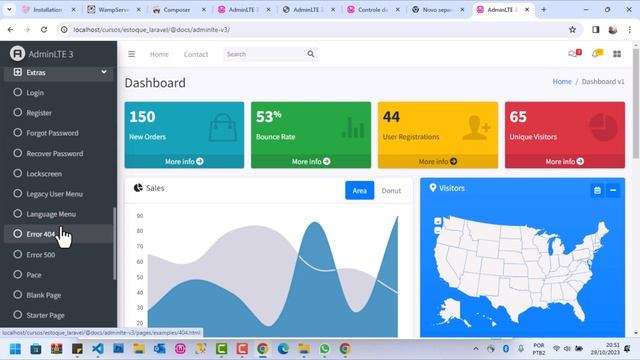Click More info on New Orders
640x360 pixels.
[184, 162]
